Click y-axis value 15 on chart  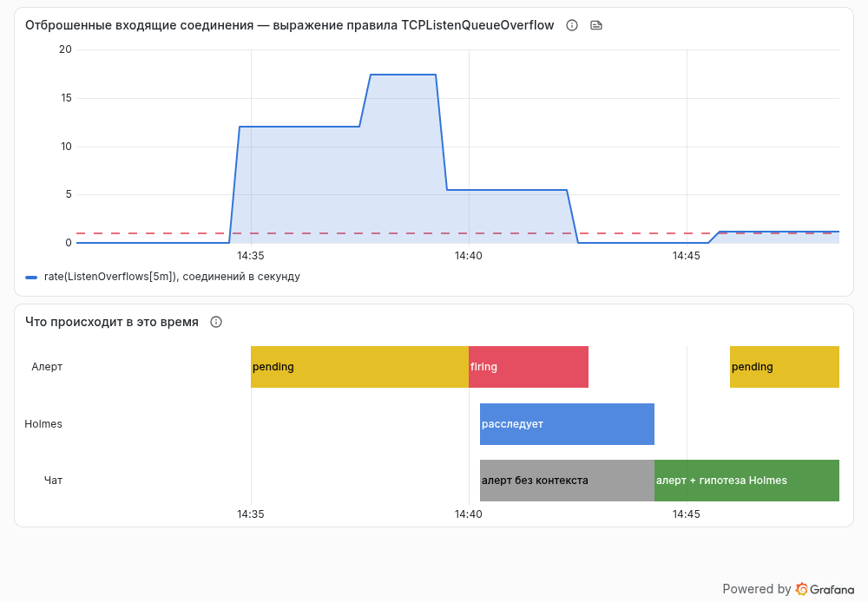pyautogui.click(x=67, y=98)
